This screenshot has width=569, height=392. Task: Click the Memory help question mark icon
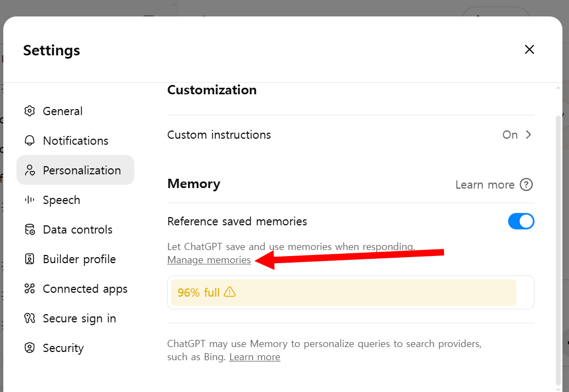coord(526,184)
